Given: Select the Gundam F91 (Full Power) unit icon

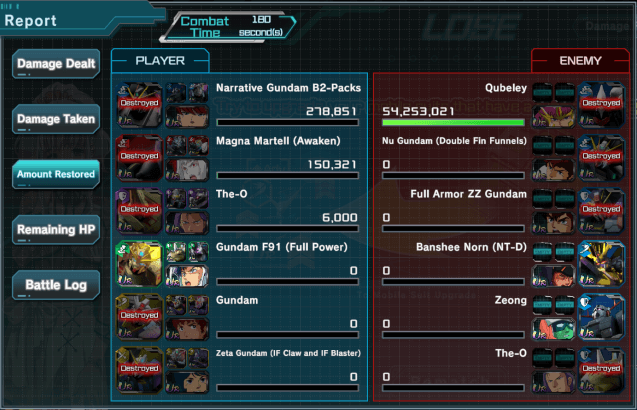Looking at the screenshot, I should [139, 264].
